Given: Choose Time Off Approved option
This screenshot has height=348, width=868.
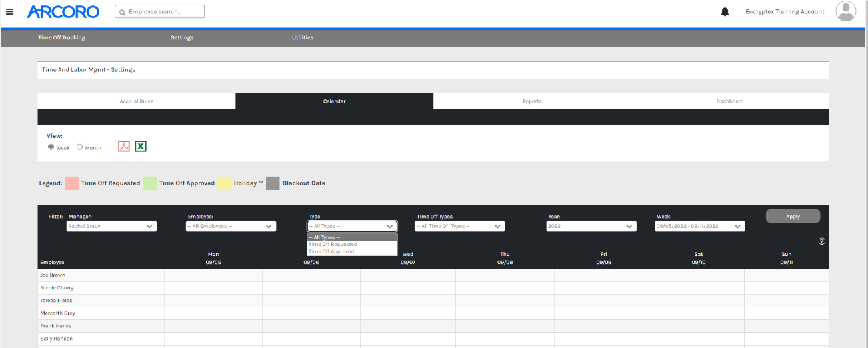Looking at the screenshot, I should (x=331, y=251).
